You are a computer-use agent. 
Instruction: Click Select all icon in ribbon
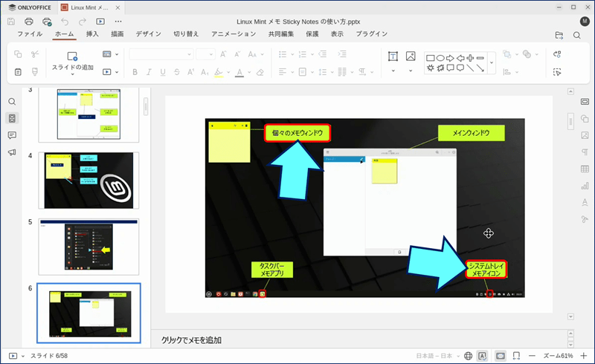pyautogui.click(x=557, y=71)
